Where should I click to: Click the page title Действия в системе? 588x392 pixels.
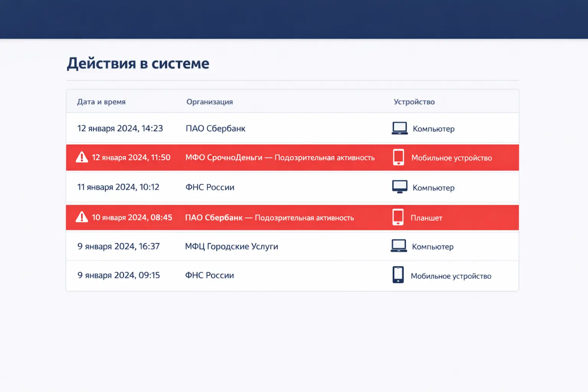click(138, 64)
